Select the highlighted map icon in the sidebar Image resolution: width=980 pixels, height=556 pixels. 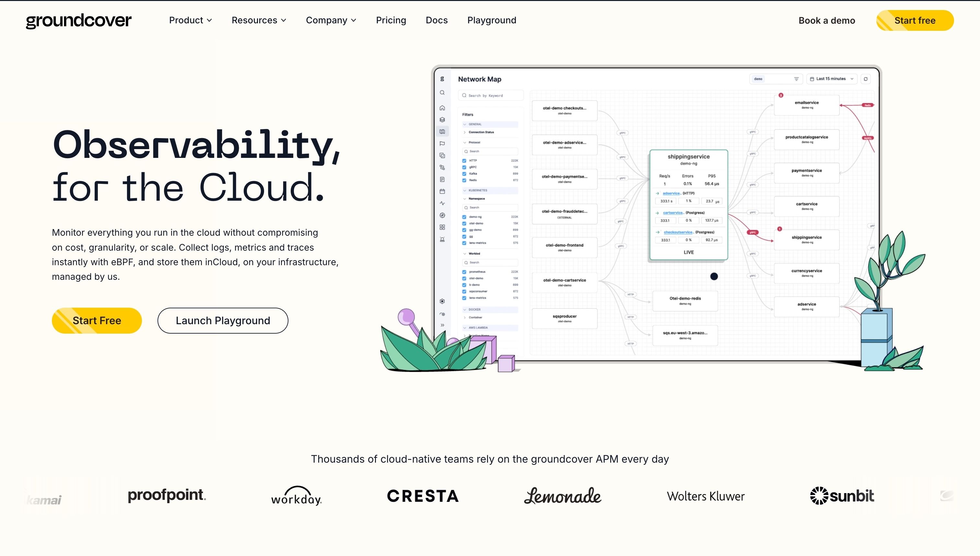[442, 132]
